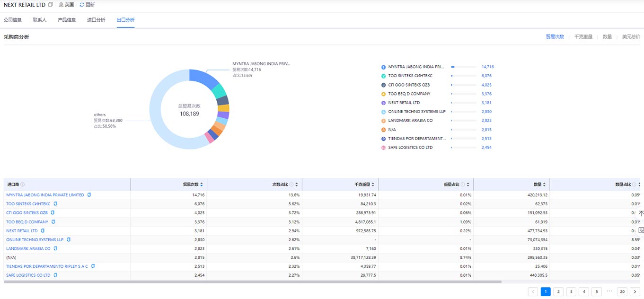
Task: Open the floating list icon at right edge
Action: [641, 230]
